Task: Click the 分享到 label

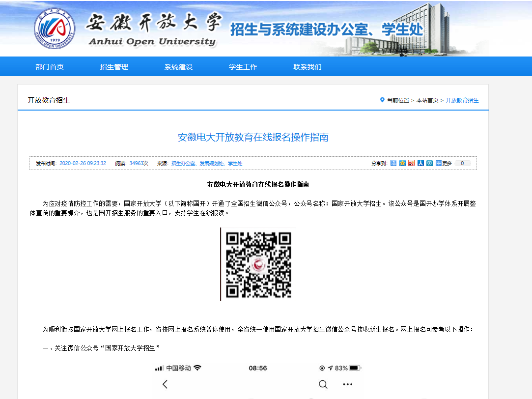Action: tap(379, 163)
